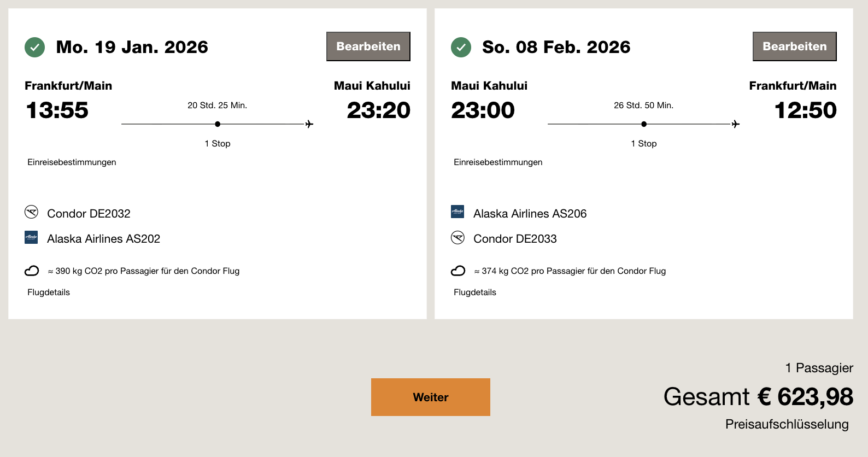Click the Alaska Airlines logo beside AS206

458,212
